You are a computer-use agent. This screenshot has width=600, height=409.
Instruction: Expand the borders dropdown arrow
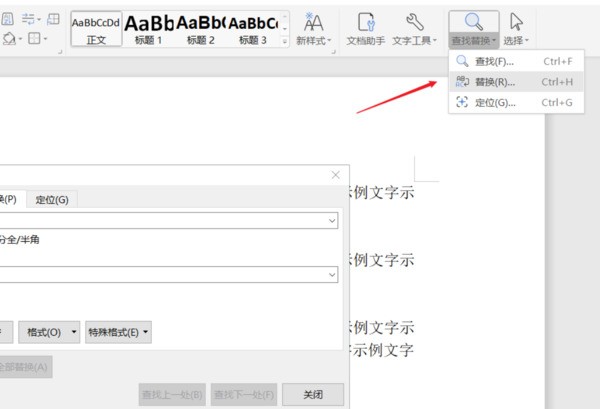[x=46, y=39]
